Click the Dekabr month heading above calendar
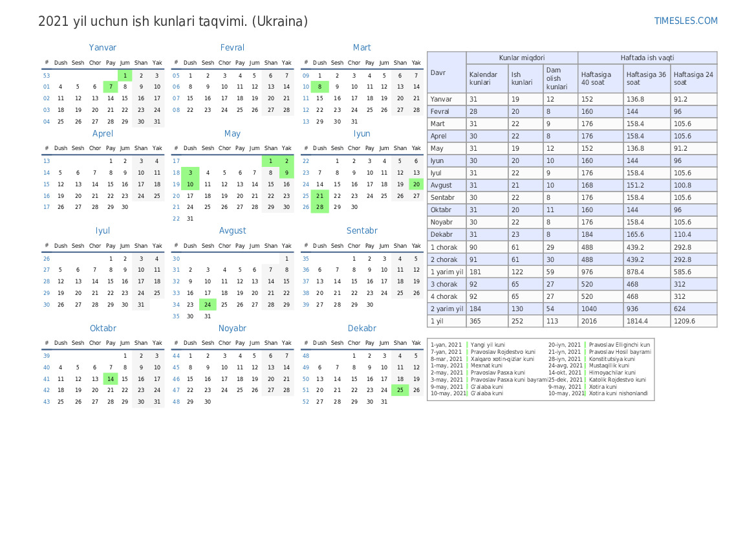 [362, 328]
